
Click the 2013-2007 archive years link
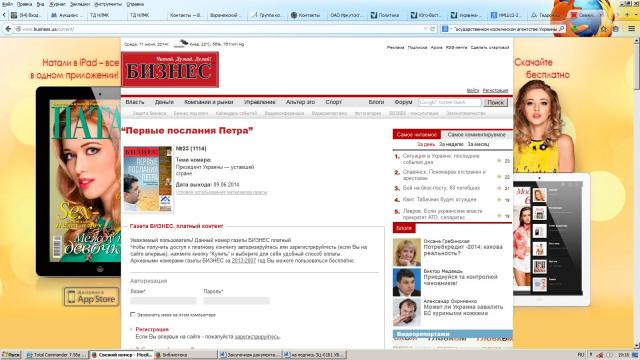coord(244,260)
